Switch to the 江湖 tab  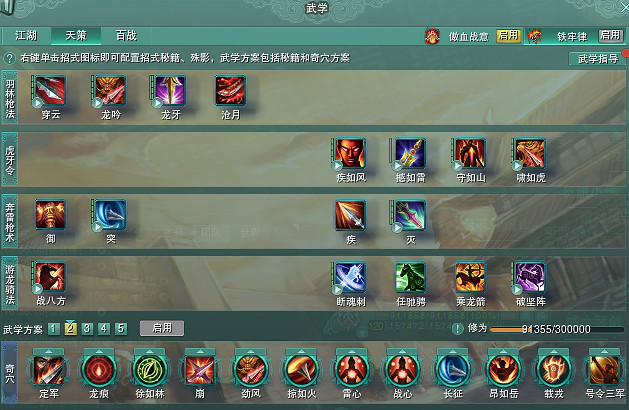(26, 36)
